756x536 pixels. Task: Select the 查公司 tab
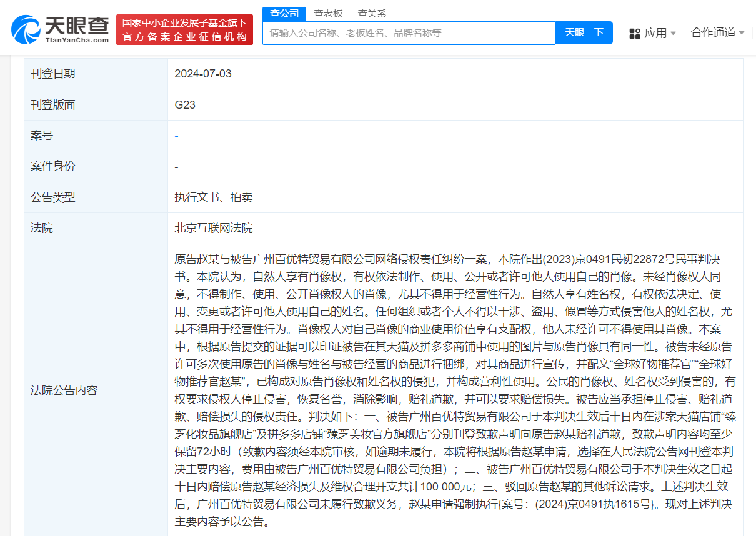click(x=284, y=12)
